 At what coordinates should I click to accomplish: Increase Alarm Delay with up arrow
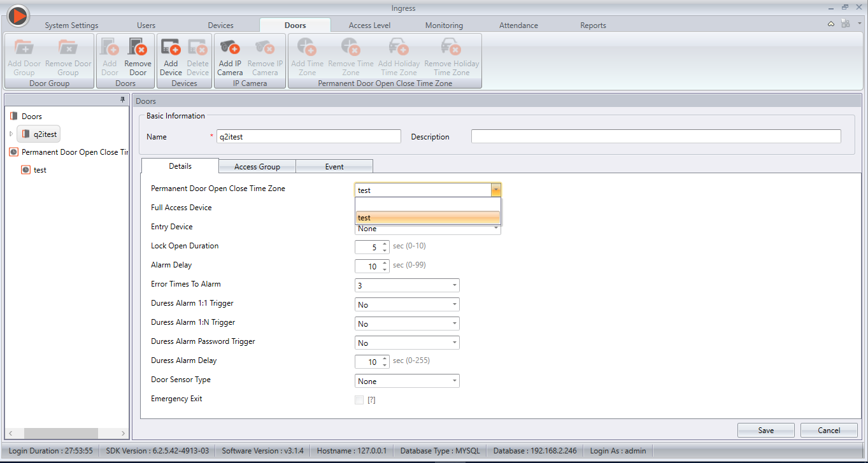[x=385, y=263]
